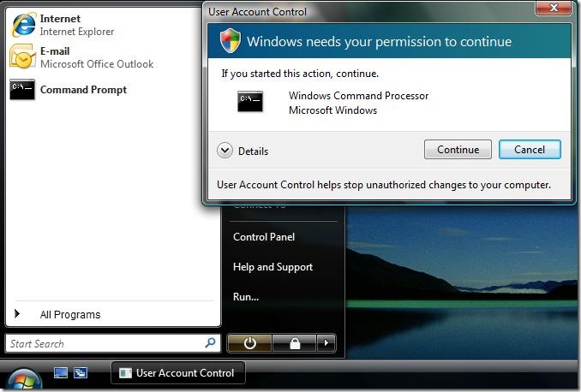Click Switch between windows quick launch icon

(81, 372)
